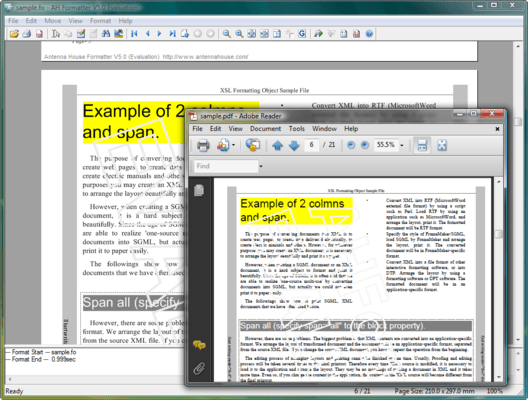The image size is (528, 400).
Task: Click the zoom in plus button in Reader
Action: coord(365,145)
